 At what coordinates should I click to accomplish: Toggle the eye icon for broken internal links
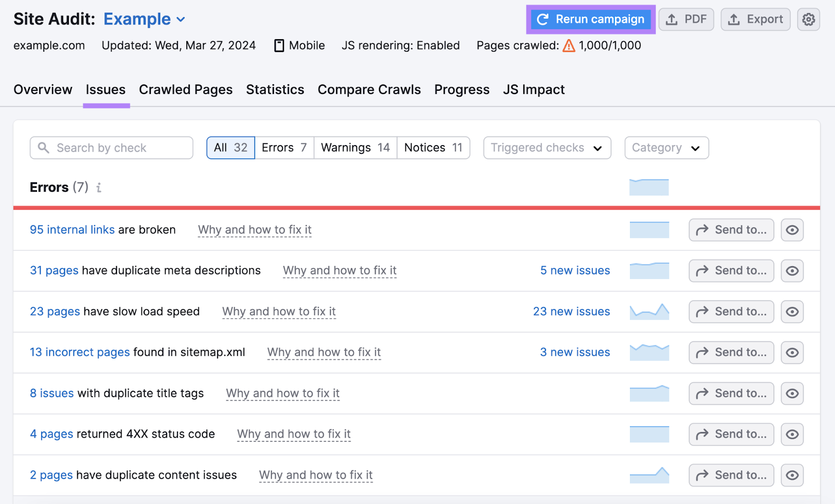[792, 230]
